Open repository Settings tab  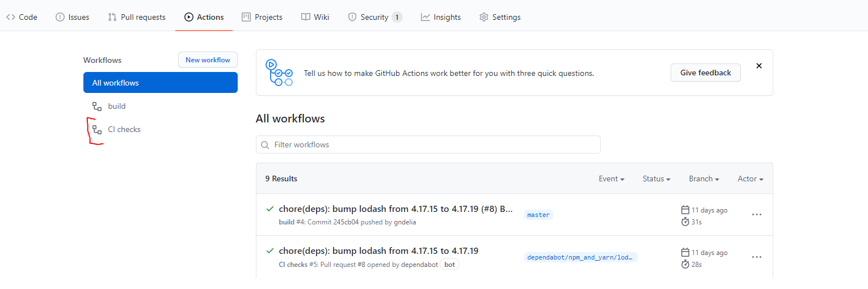click(500, 17)
